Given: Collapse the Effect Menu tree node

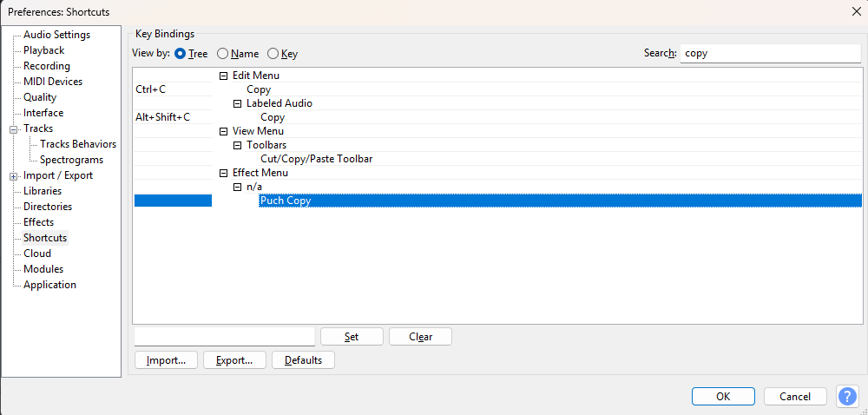Looking at the screenshot, I should (224, 173).
